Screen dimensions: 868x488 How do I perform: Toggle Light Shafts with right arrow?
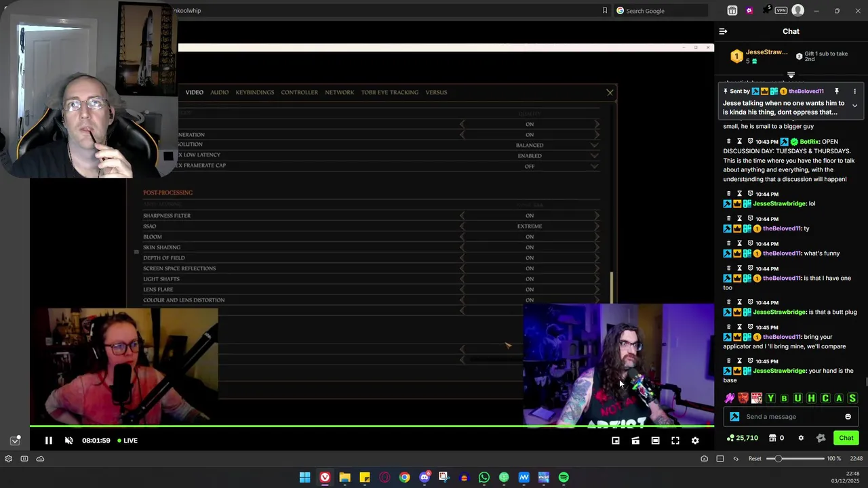tap(597, 279)
